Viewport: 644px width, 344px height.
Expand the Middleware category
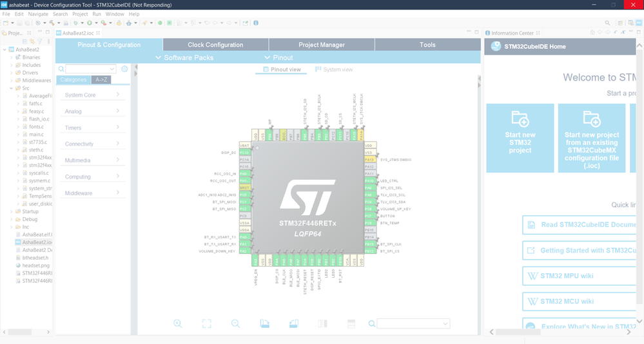[92, 193]
